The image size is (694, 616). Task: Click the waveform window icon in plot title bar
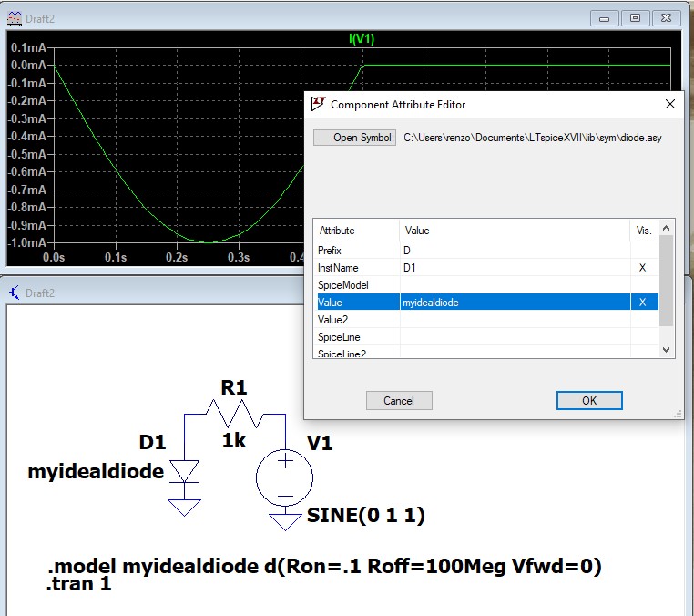pos(14,17)
